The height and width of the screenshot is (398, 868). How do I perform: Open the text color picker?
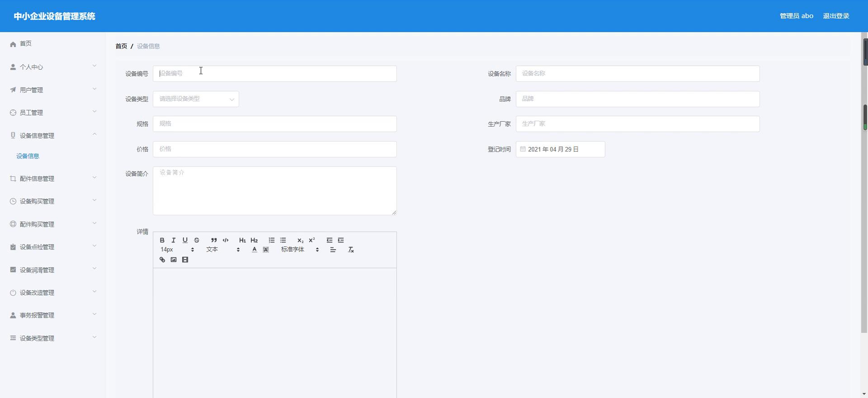[x=255, y=250]
